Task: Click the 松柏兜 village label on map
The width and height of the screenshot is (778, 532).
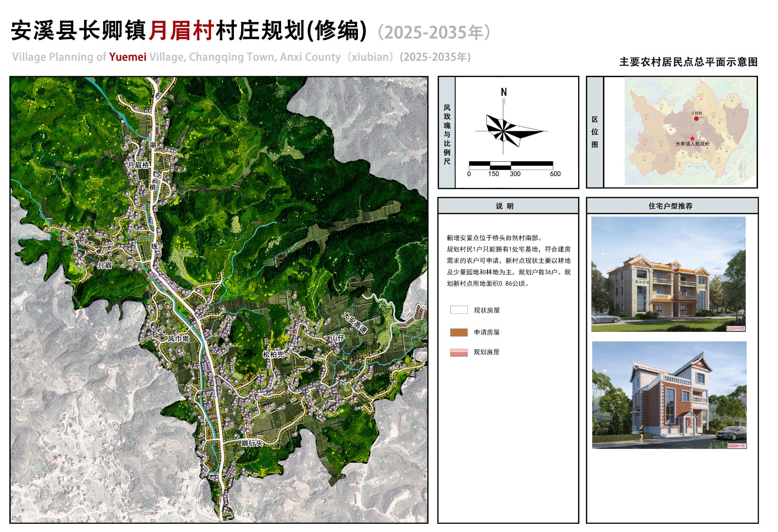Action: coord(273,355)
